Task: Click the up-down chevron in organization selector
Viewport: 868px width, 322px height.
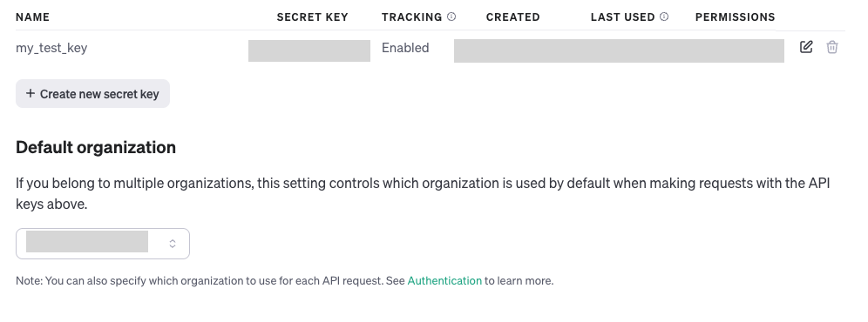Action: (x=173, y=244)
